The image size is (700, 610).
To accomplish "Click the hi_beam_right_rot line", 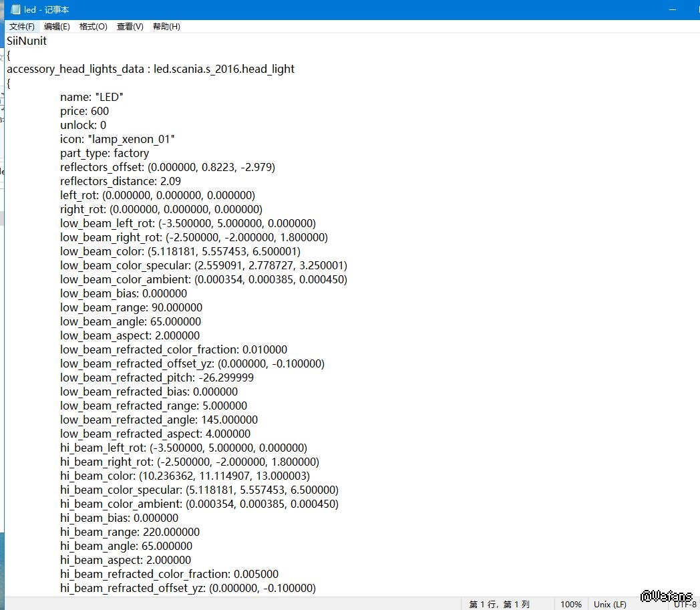I will pyautogui.click(x=190, y=462).
